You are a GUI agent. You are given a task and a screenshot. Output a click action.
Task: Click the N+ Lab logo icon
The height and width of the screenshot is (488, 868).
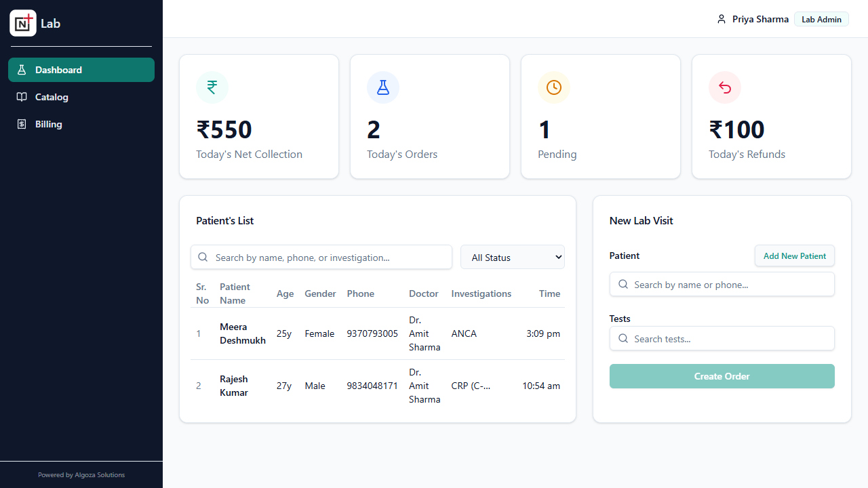point(23,22)
